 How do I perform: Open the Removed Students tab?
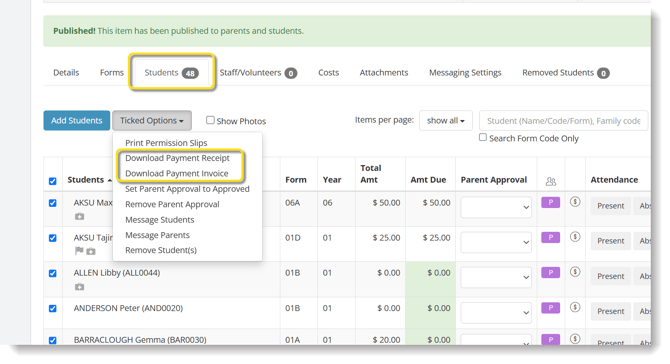[x=565, y=73]
